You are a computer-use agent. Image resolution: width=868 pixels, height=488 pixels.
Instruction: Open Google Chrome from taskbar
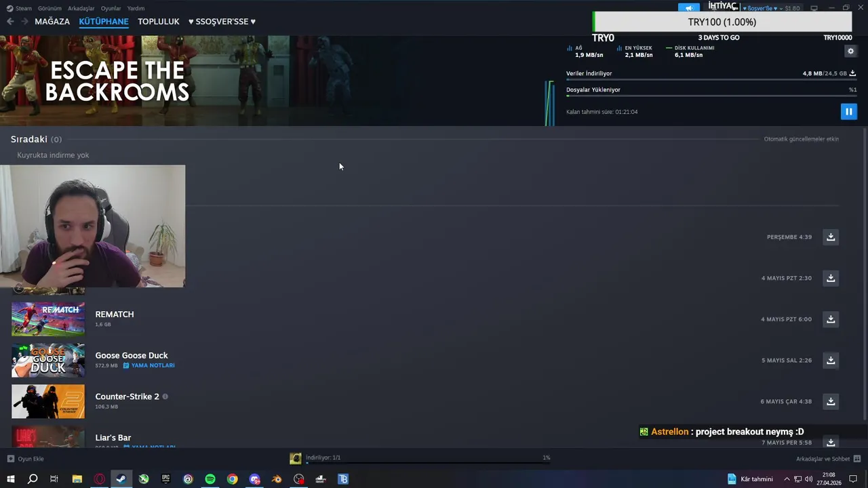[233, 479]
